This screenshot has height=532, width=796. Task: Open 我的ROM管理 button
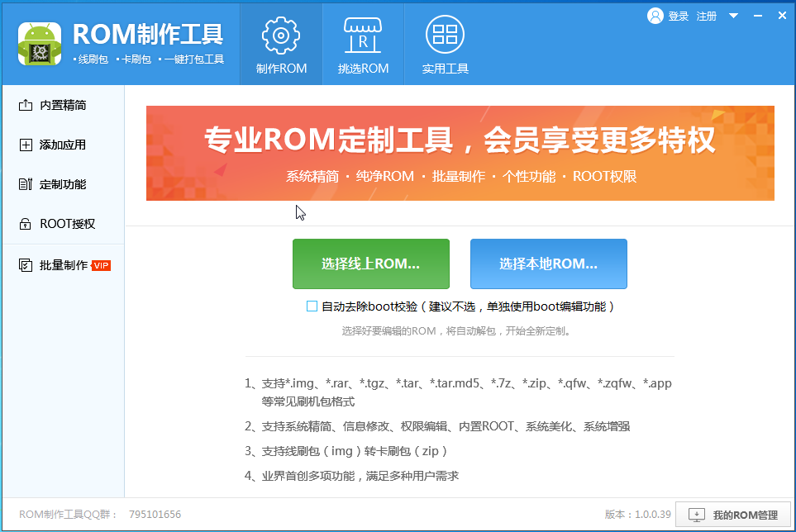(x=733, y=515)
